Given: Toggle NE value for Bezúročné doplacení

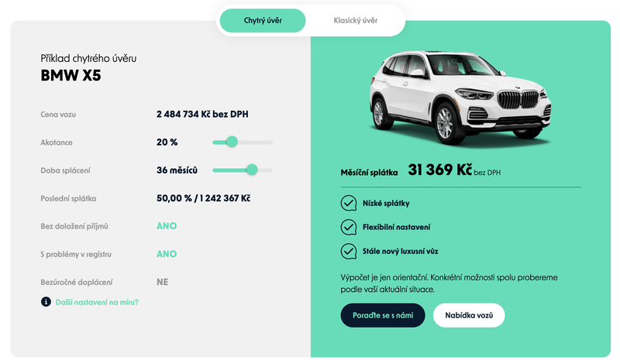Looking at the screenshot, I should pyautogui.click(x=162, y=282).
